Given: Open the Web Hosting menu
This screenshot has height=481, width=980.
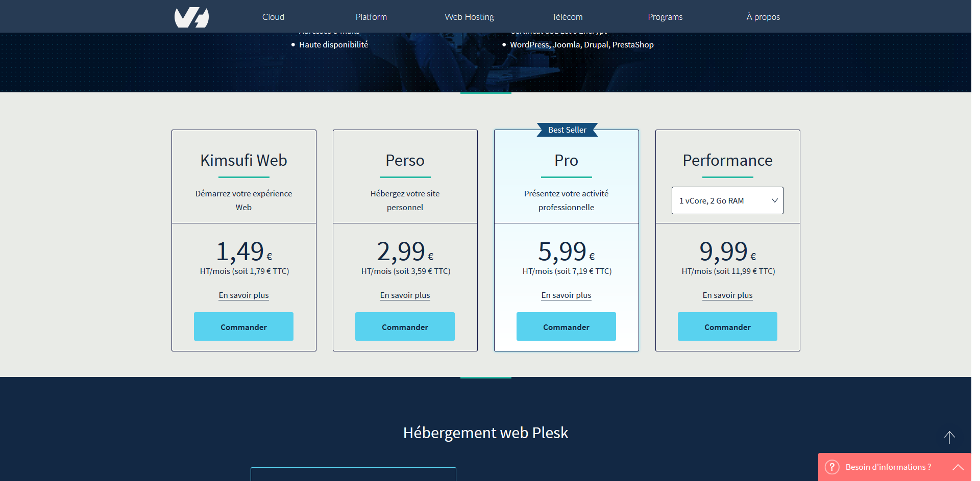Looking at the screenshot, I should point(470,17).
